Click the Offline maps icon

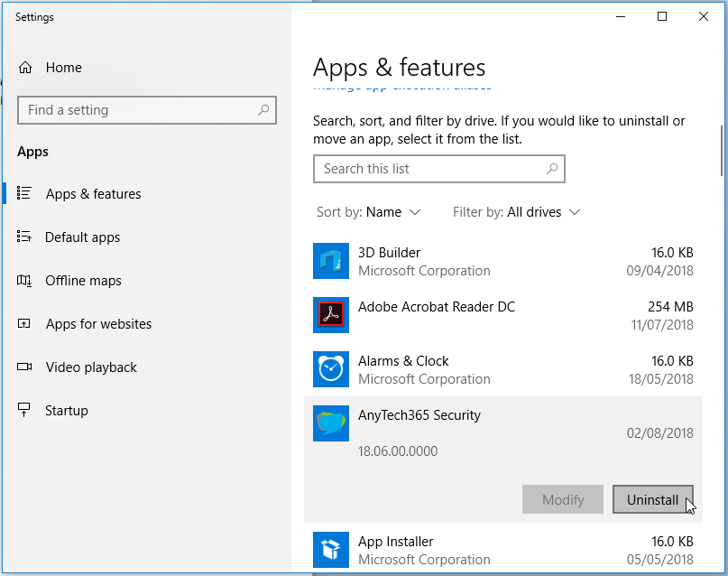tap(24, 280)
